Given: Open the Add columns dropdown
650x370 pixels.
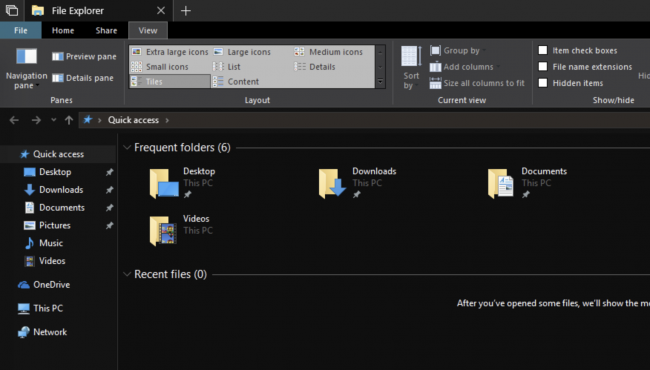Looking at the screenshot, I should click(x=464, y=67).
